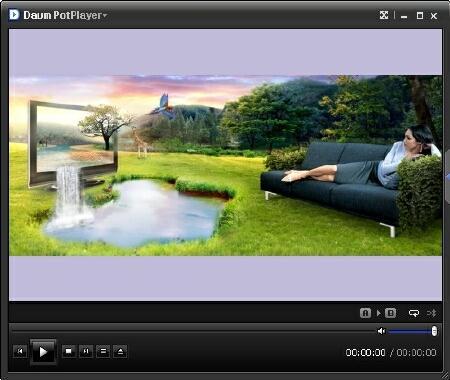Open the playlist panel icon
Image resolution: width=450 pixels, height=380 pixels.
point(103,351)
